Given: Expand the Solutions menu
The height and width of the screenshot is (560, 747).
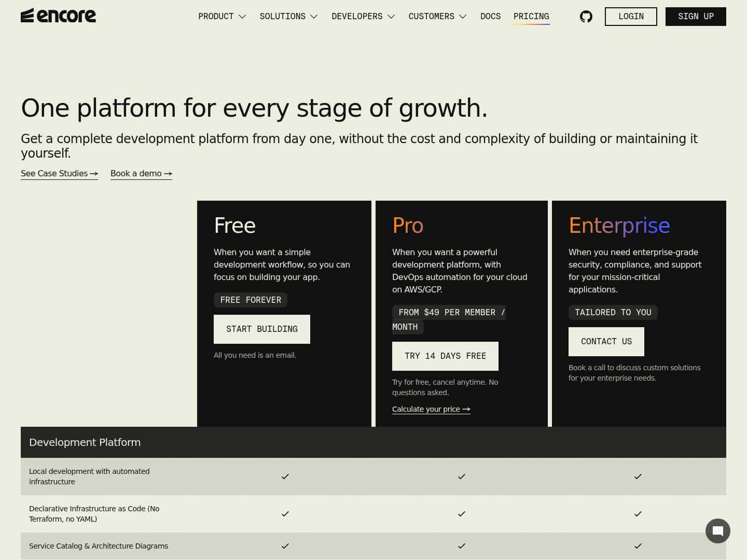Looking at the screenshot, I should pos(288,17).
